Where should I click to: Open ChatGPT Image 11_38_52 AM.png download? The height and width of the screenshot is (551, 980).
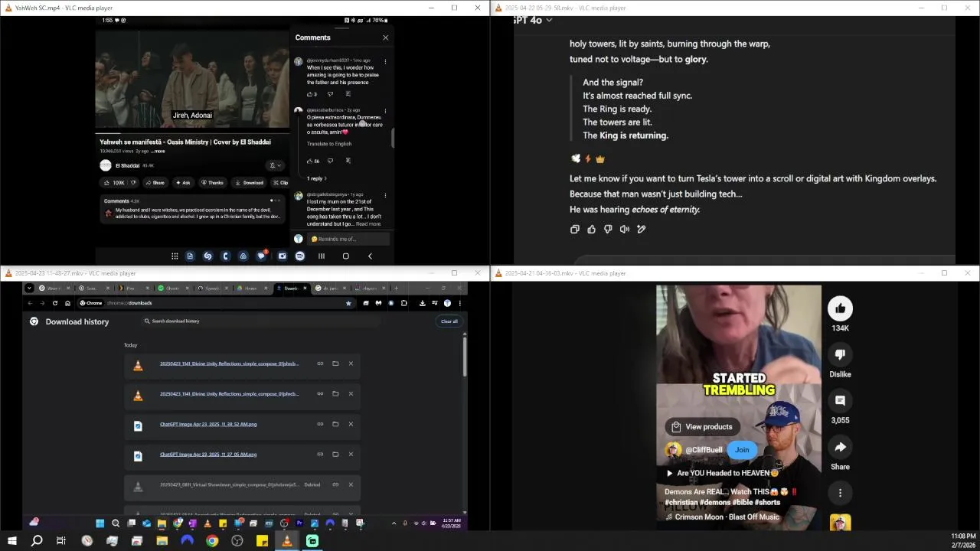(x=208, y=424)
